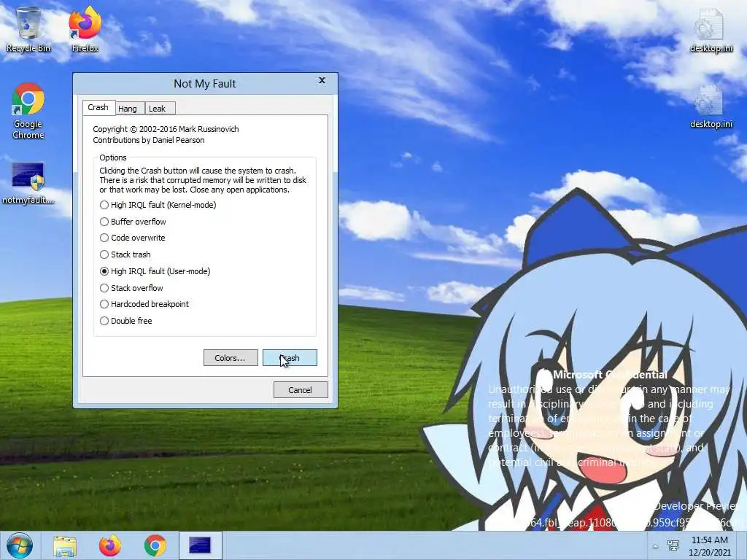Click the Not My Fault title bar
This screenshot has height=560, width=747.
(205, 83)
